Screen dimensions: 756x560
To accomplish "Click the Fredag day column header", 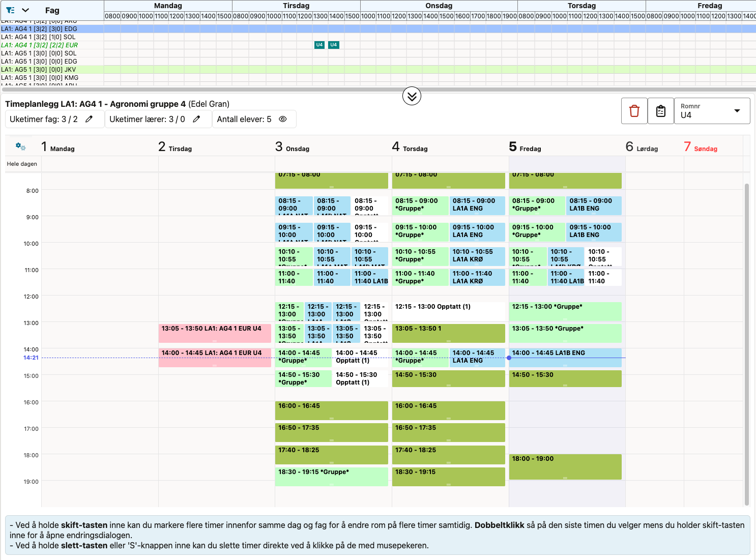I will pos(567,147).
